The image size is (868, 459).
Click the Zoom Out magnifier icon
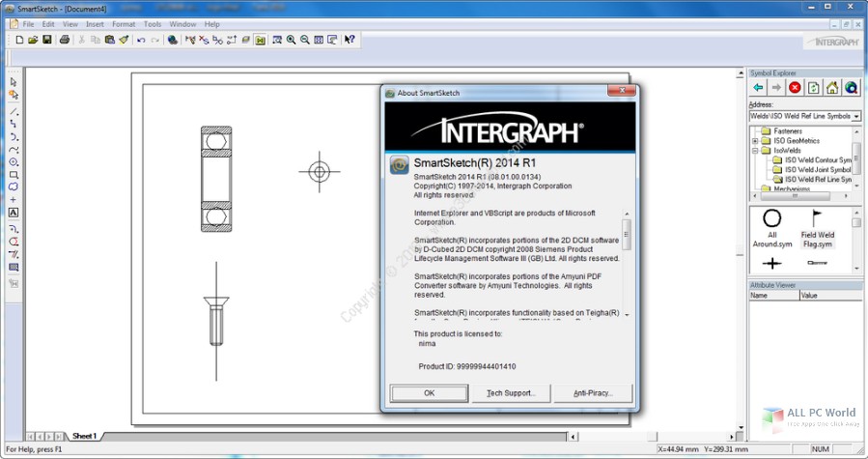click(304, 40)
